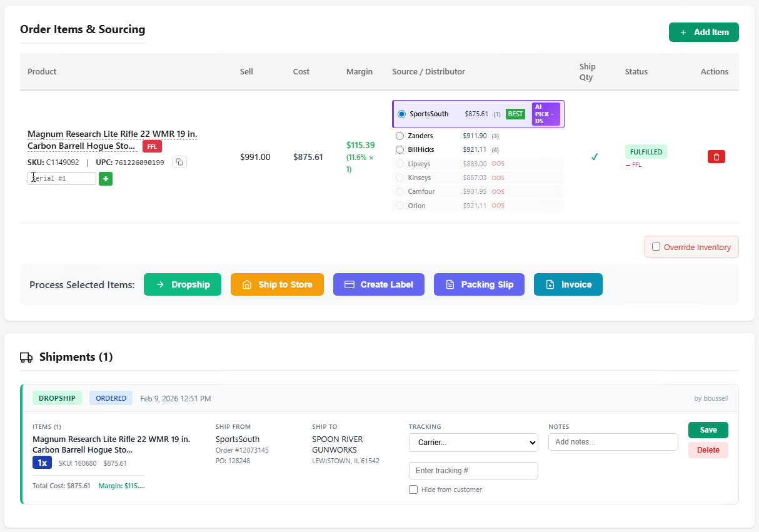Open the Carrier dropdown
759x532 pixels.
click(x=473, y=442)
